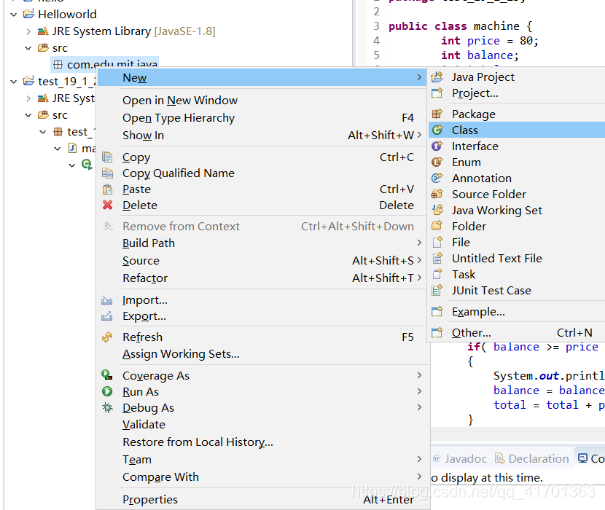This screenshot has height=510, width=605.
Task: Expand JRE System Library under Helloworld
Action: [28, 31]
